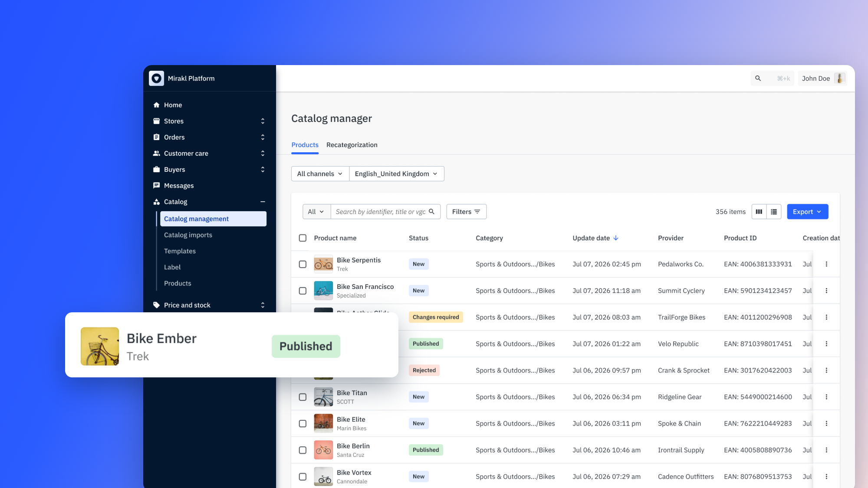This screenshot has width=868, height=488.
Task: Open row menu for Bike Titan
Action: pyautogui.click(x=826, y=397)
